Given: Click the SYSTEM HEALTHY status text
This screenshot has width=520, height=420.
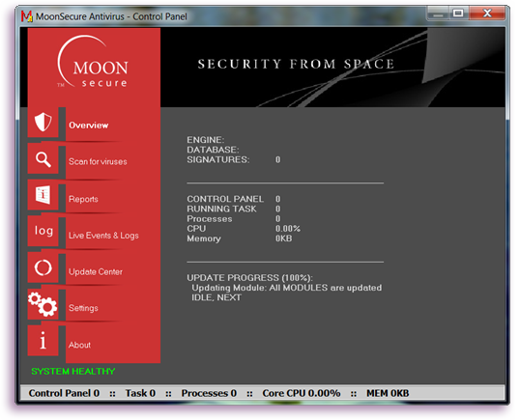Looking at the screenshot, I should pos(73,372).
